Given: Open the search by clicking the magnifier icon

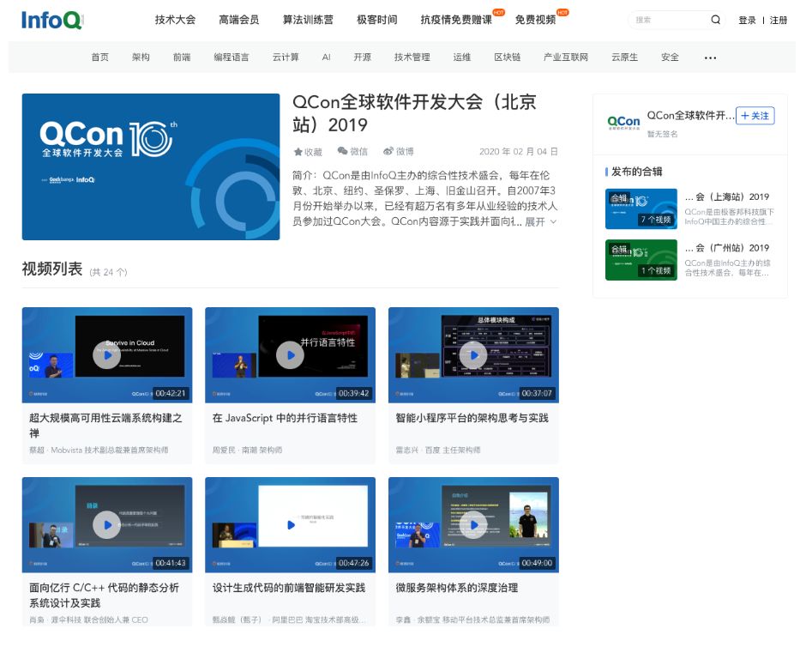Looking at the screenshot, I should [x=713, y=19].
